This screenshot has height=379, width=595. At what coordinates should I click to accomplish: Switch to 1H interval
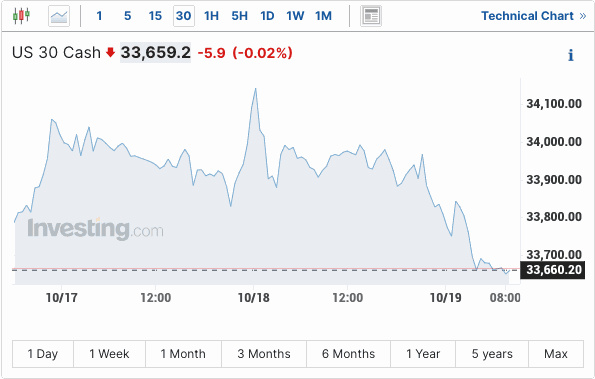pos(211,16)
